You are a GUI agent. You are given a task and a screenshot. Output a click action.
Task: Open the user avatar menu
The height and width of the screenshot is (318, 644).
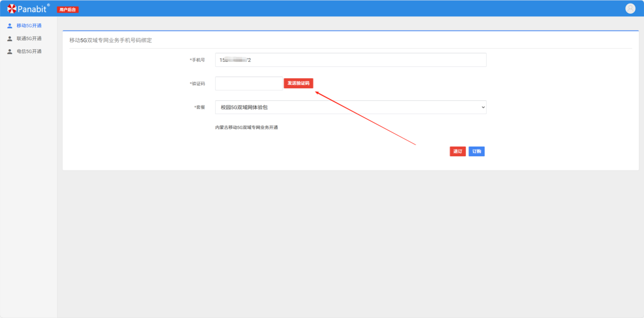coord(630,9)
